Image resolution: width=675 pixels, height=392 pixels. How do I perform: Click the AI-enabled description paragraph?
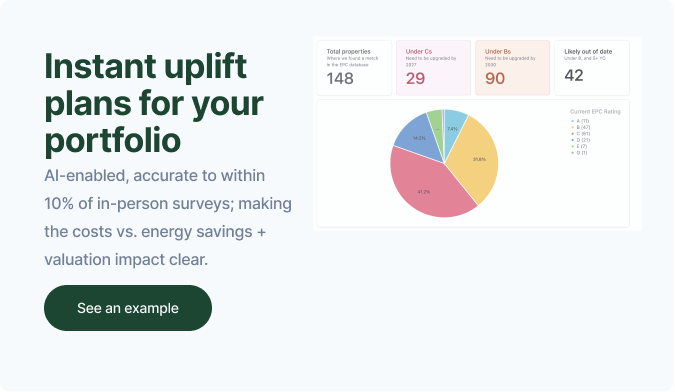(168, 217)
